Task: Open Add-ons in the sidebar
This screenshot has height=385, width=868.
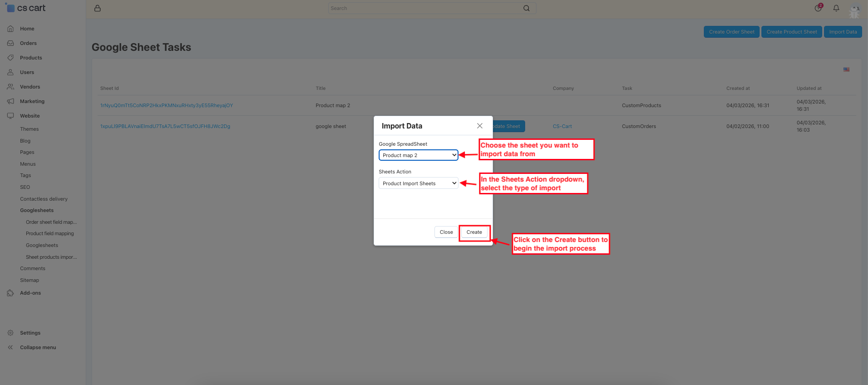Action: [x=30, y=293]
